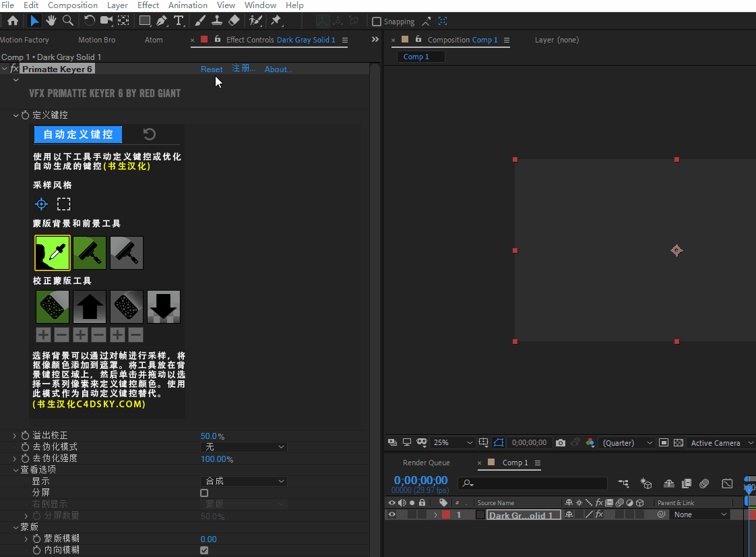Choose point sampling style crosshair icon

point(42,204)
